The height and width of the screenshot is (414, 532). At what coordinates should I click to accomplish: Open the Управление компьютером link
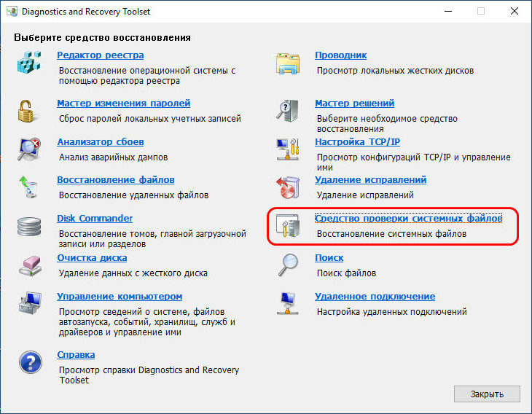point(120,296)
